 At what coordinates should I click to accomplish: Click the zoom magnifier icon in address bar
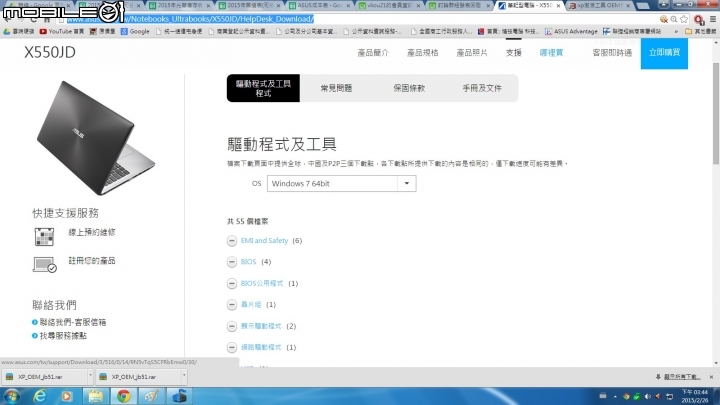click(674, 19)
